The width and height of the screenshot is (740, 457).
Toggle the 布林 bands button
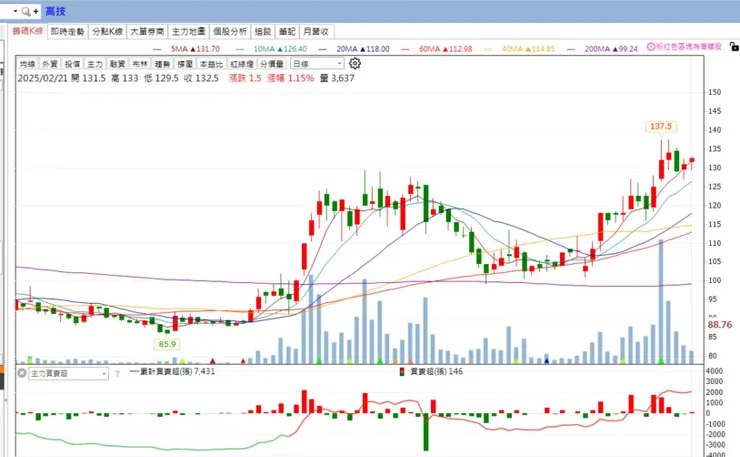140,64
